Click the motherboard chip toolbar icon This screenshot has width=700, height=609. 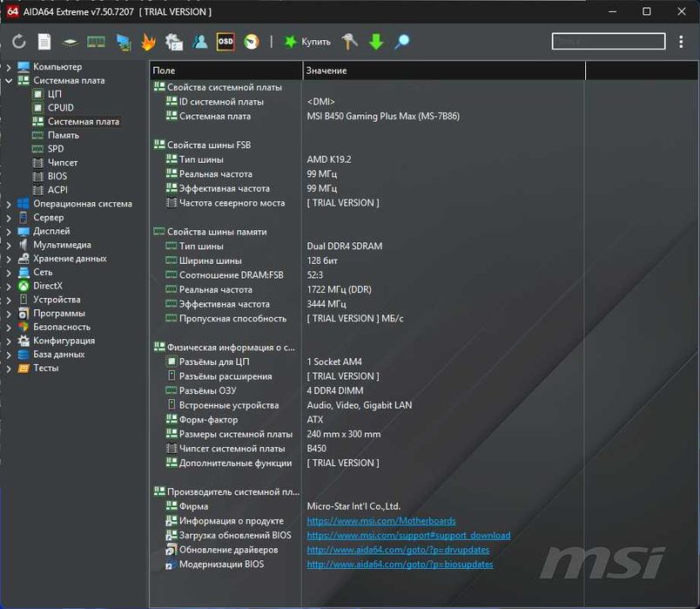point(71,43)
